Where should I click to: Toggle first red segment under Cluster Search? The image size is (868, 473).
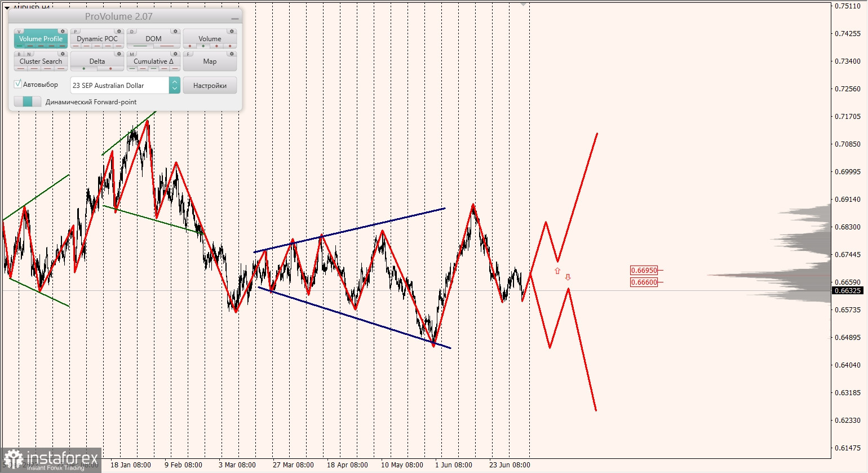21,68
